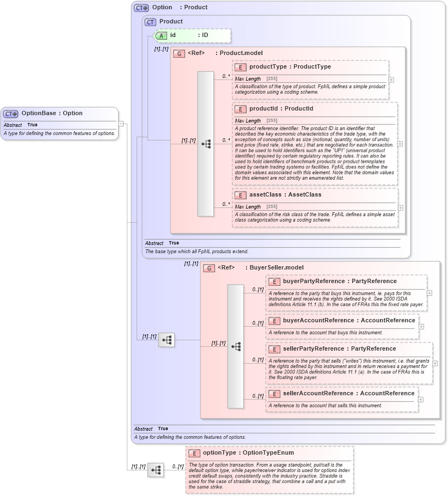Select the 'productId : ProductId' label
This screenshot has width=448, height=496.
coord(281,109)
